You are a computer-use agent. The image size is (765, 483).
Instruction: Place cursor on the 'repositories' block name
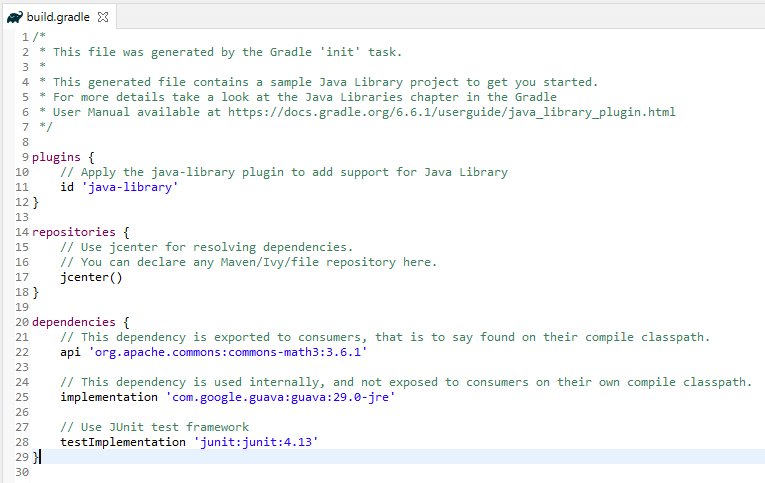click(73, 232)
